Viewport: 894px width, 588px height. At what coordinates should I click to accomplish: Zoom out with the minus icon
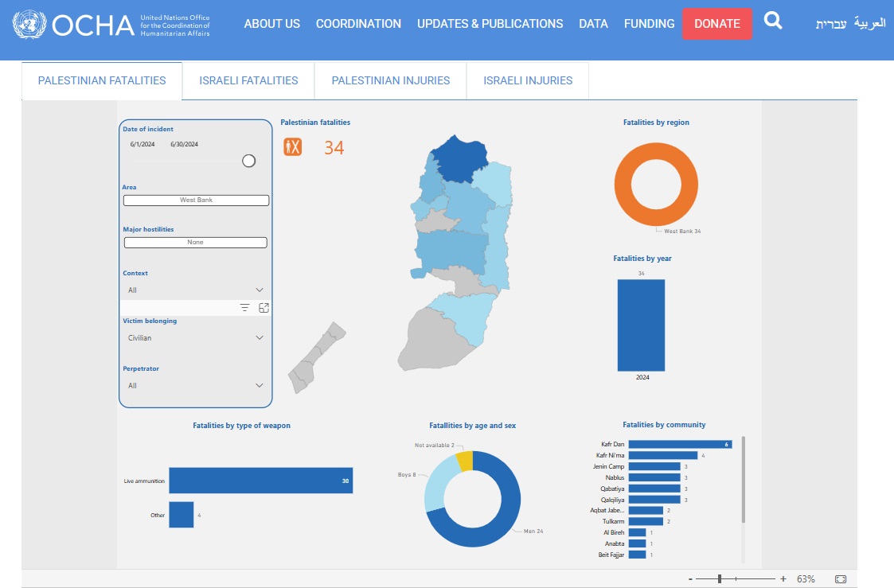point(690,578)
